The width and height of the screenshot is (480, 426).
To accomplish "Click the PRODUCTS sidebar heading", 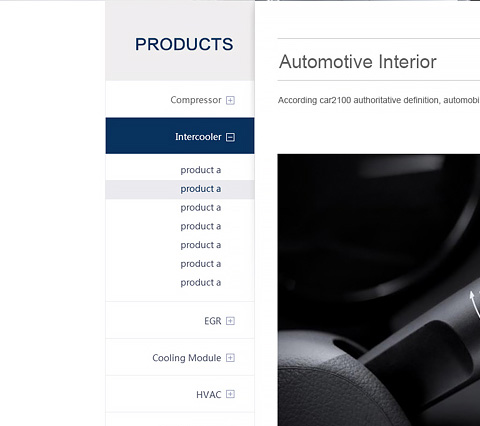I will pos(184,44).
